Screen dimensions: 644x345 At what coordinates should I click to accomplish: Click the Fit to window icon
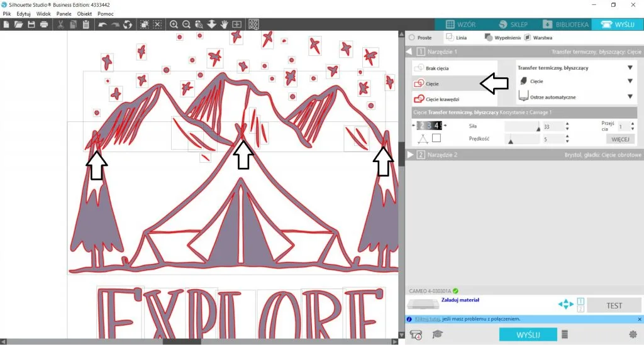pos(237,25)
